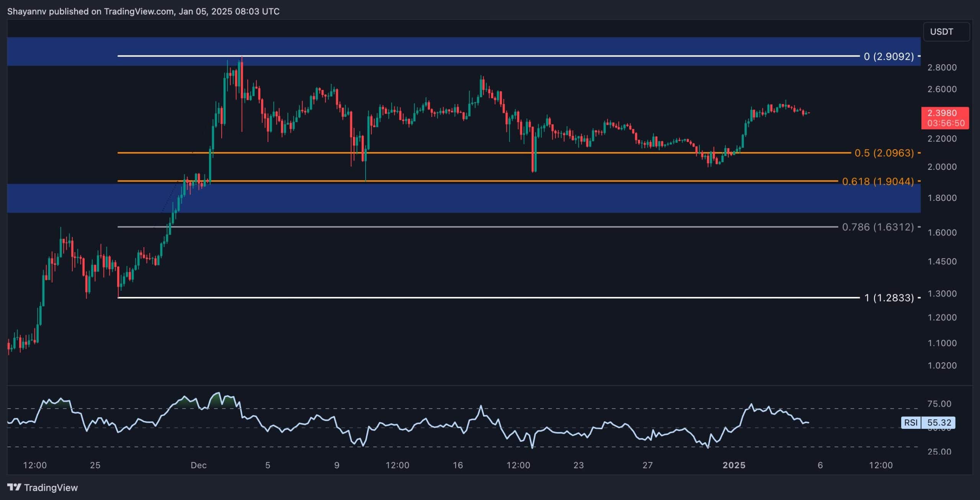Click the 23 date label on time axis

(x=578, y=466)
